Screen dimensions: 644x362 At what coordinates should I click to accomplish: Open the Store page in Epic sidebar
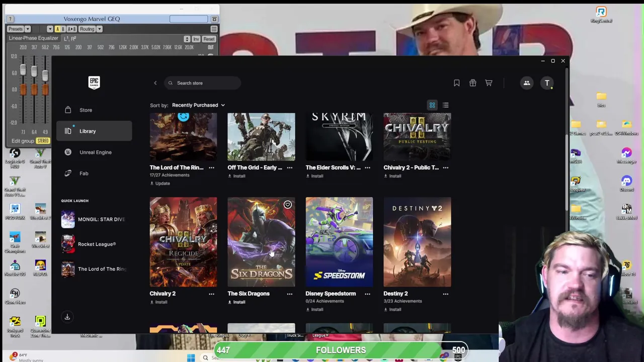[x=94, y=110]
